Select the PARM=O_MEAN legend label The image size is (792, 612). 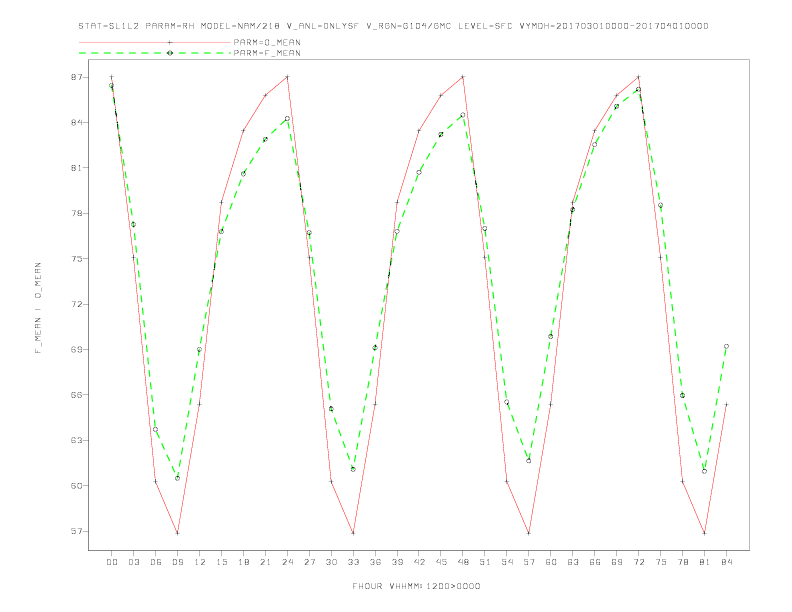[x=267, y=42]
